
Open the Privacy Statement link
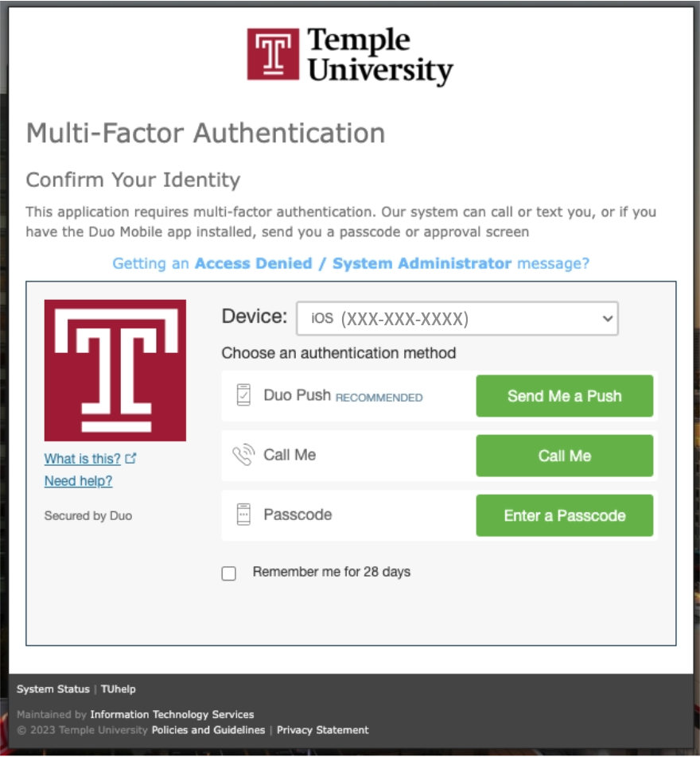point(322,730)
